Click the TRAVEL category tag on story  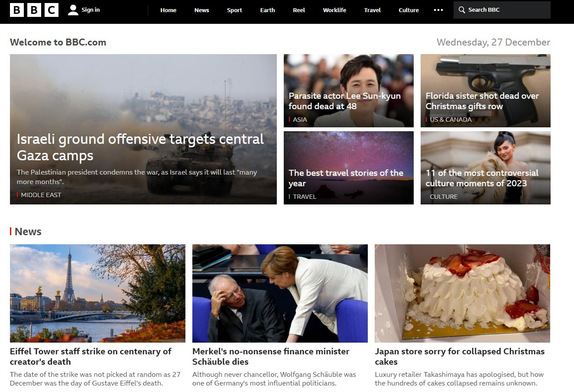[305, 197]
